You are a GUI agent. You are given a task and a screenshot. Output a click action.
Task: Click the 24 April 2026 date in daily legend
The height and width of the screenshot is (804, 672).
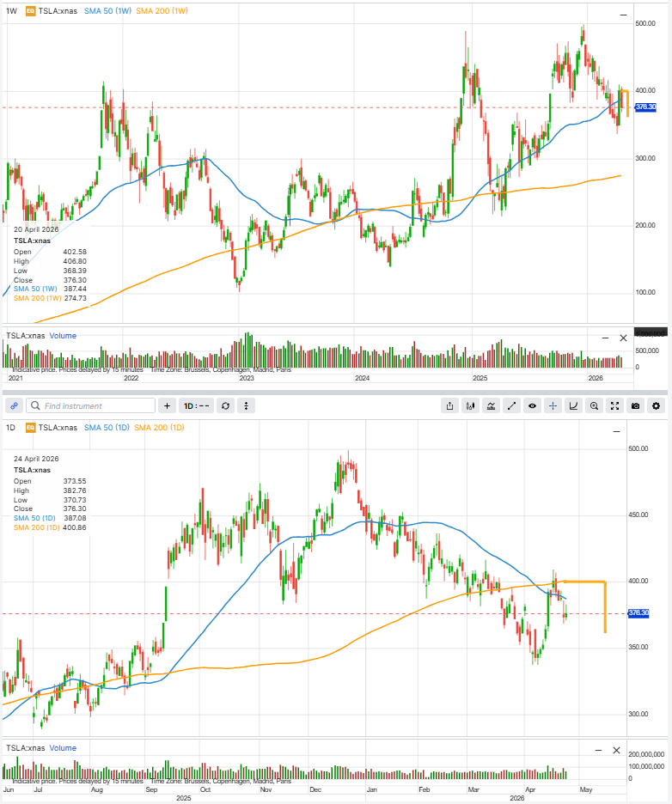[36, 459]
